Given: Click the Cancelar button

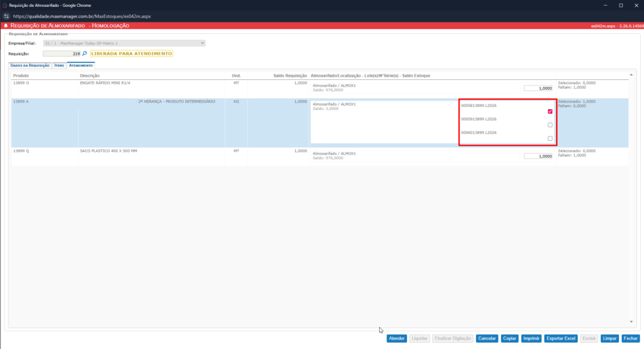Looking at the screenshot, I should tap(487, 338).
